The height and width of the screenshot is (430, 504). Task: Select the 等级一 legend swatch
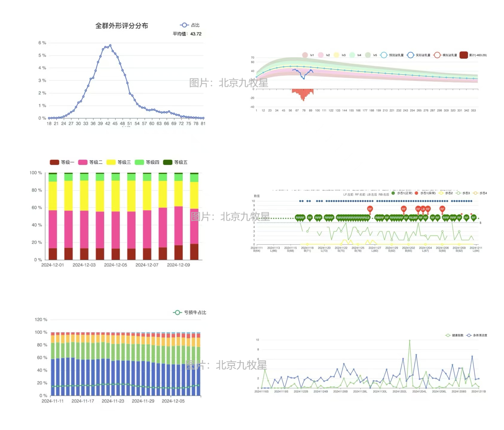point(54,162)
